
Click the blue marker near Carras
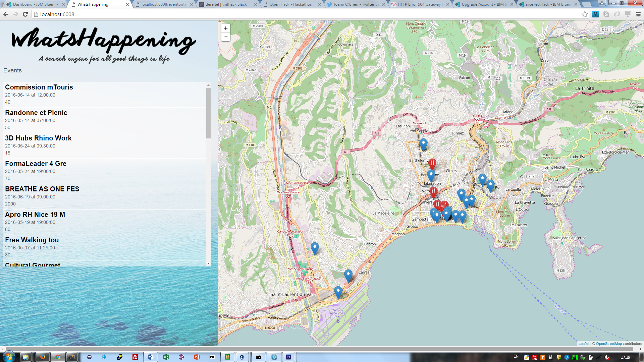[x=348, y=275]
